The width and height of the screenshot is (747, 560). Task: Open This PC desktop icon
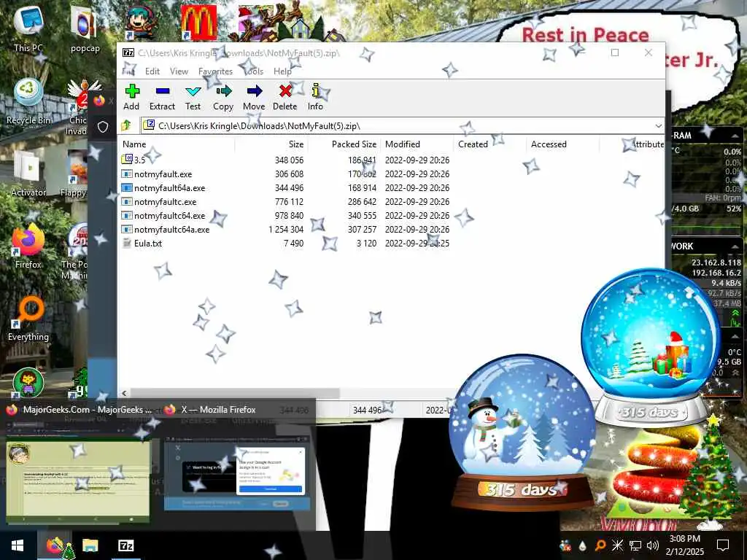pos(28,28)
